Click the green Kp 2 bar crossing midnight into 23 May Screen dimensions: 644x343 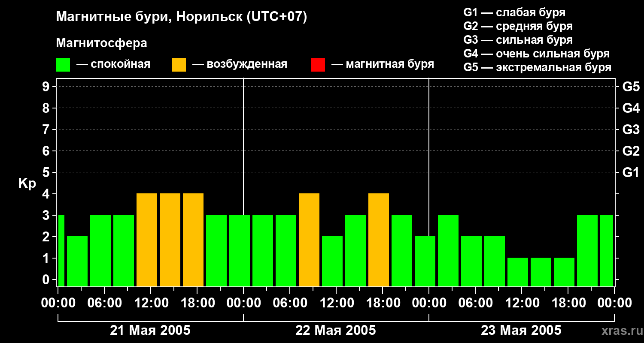(425, 261)
